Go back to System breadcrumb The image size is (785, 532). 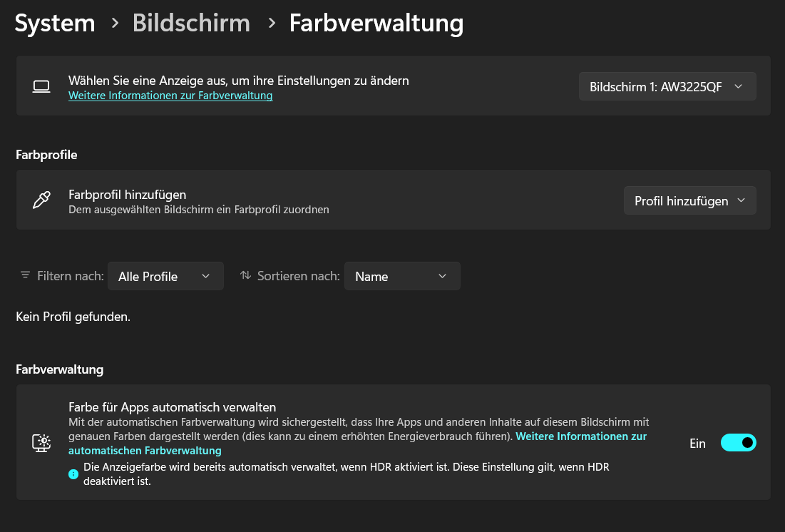55,23
